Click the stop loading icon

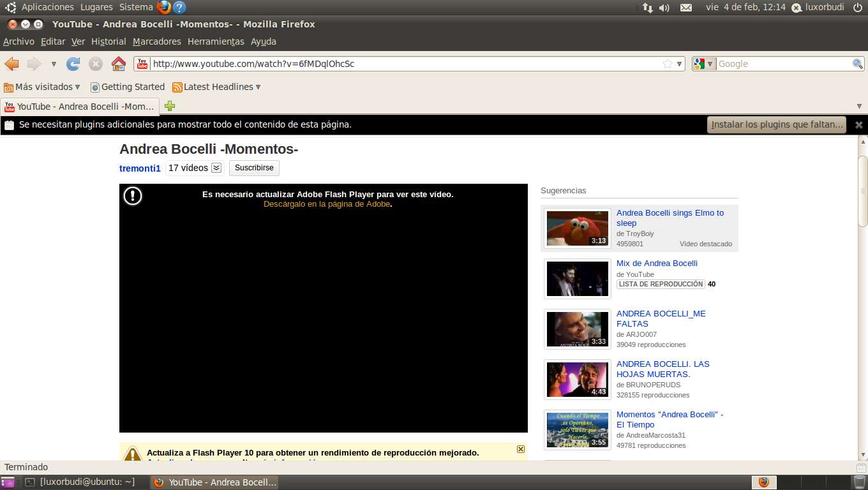(x=96, y=64)
